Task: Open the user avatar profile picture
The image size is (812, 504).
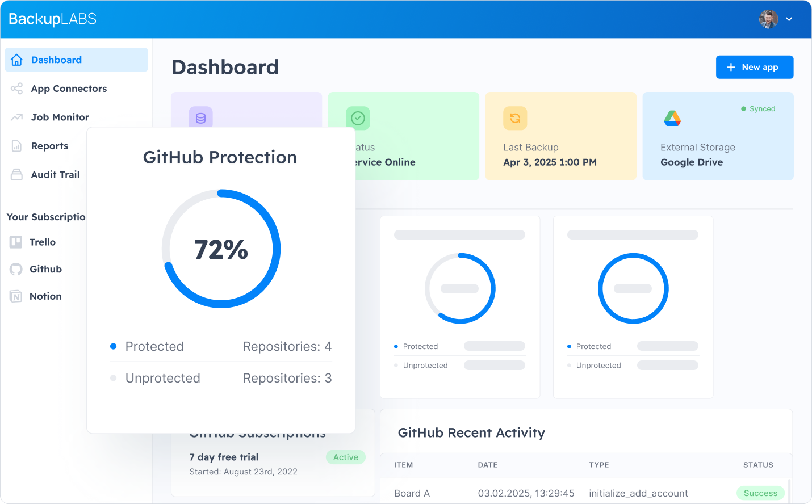Action: pos(769,19)
